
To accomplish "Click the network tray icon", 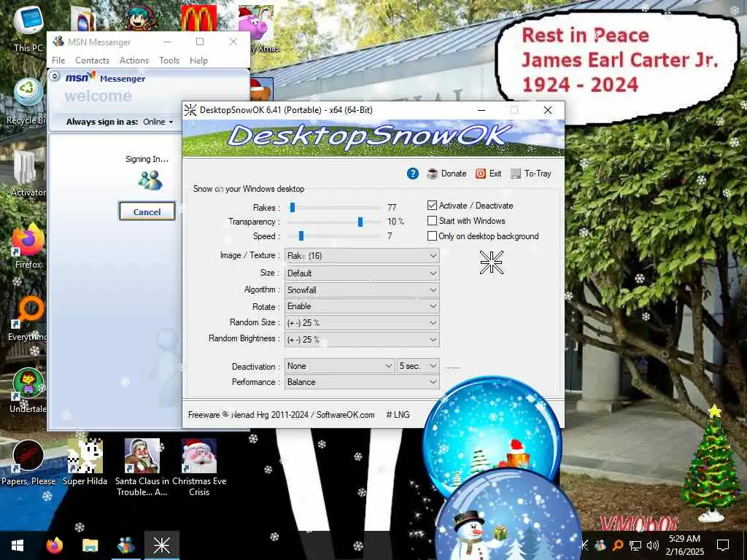I will point(635,545).
